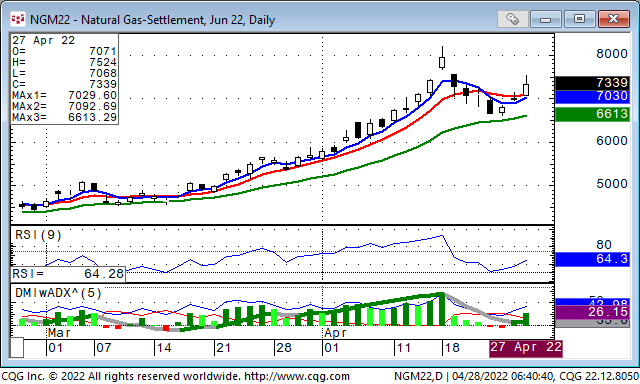This screenshot has width=640, height=384.
Task: Click the window title NGM22 Natural Gas-Settlement
Action: tap(152, 20)
